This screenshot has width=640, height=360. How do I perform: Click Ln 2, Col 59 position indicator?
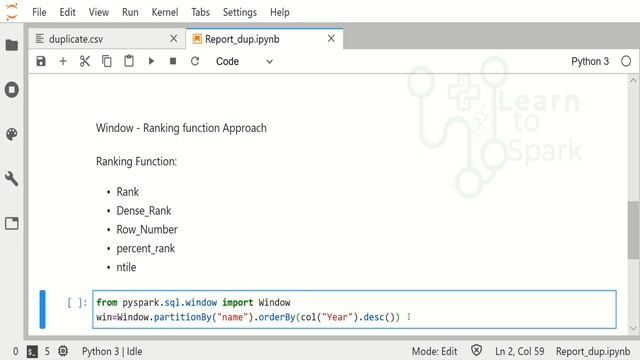point(519,351)
